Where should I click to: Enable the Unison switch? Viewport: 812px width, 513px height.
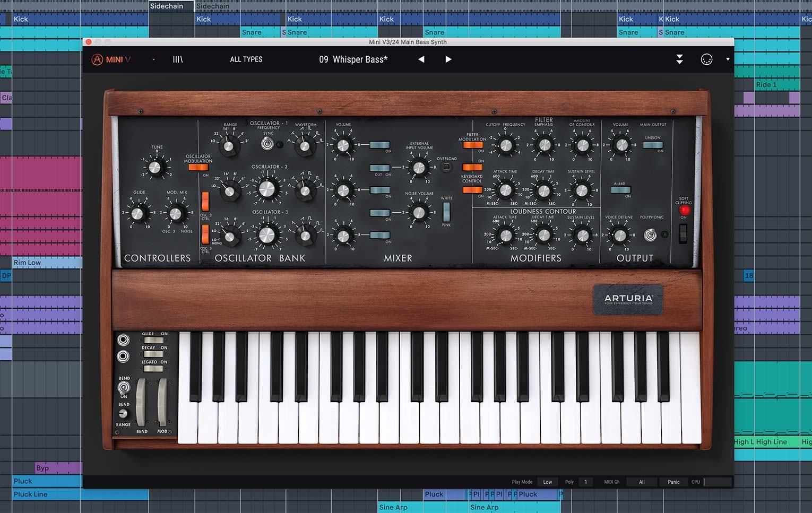click(653, 145)
